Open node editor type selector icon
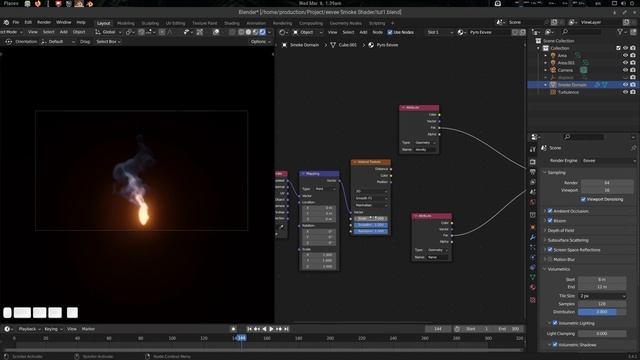 click(282, 32)
